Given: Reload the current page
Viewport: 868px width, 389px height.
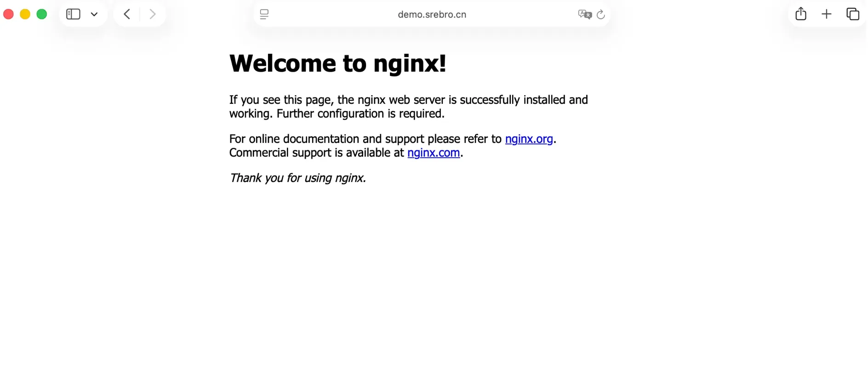Looking at the screenshot, I should point(600,15).
